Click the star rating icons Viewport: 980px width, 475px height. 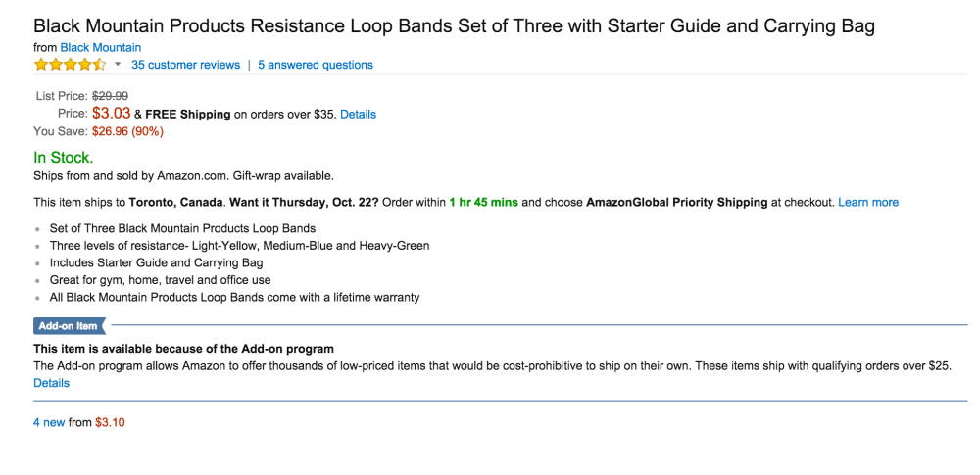(70, 65)
